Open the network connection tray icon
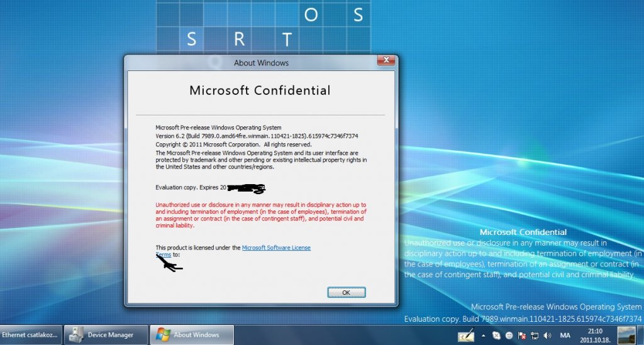Screen dimensions: 644x345 point(535,336)
